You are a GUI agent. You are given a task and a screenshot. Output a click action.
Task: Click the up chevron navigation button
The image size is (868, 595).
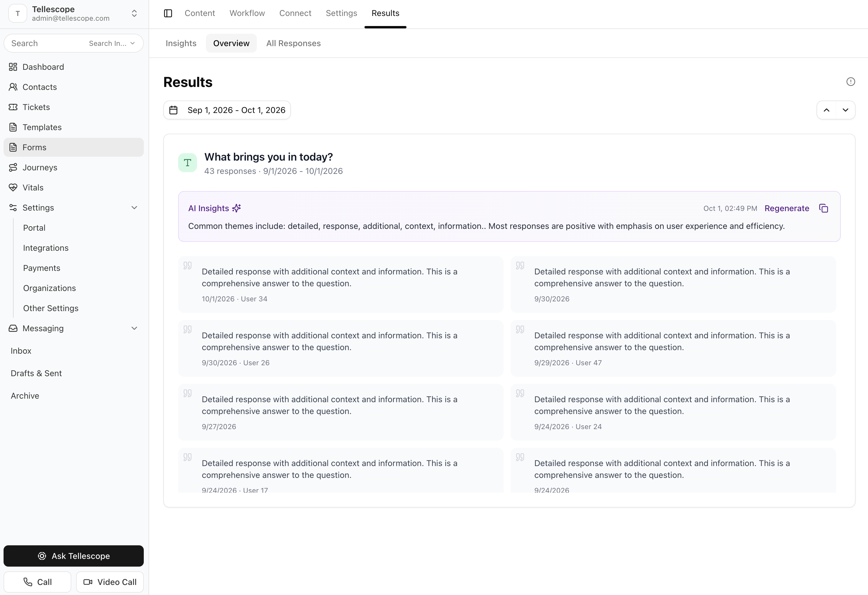coord(827,110)
